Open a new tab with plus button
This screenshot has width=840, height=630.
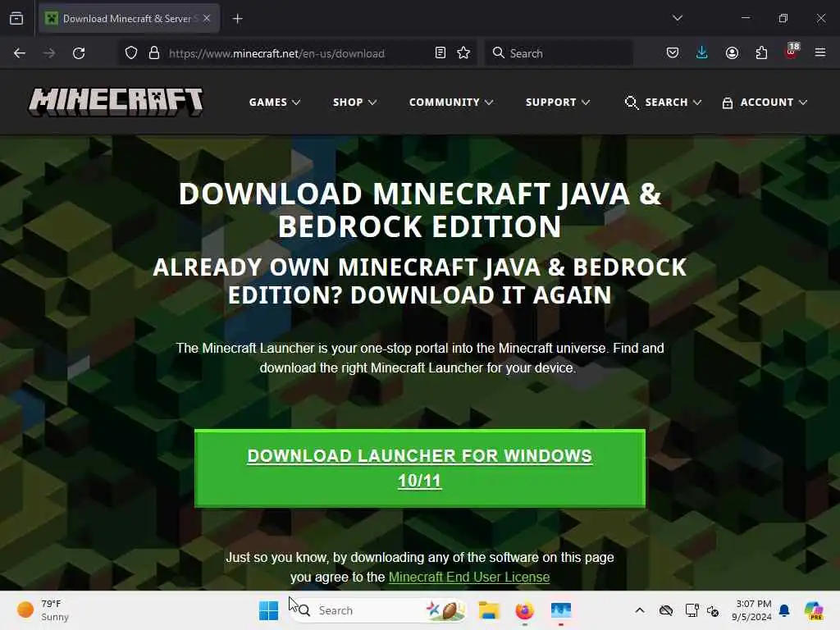pyautogui.click(x=237, y=19)
